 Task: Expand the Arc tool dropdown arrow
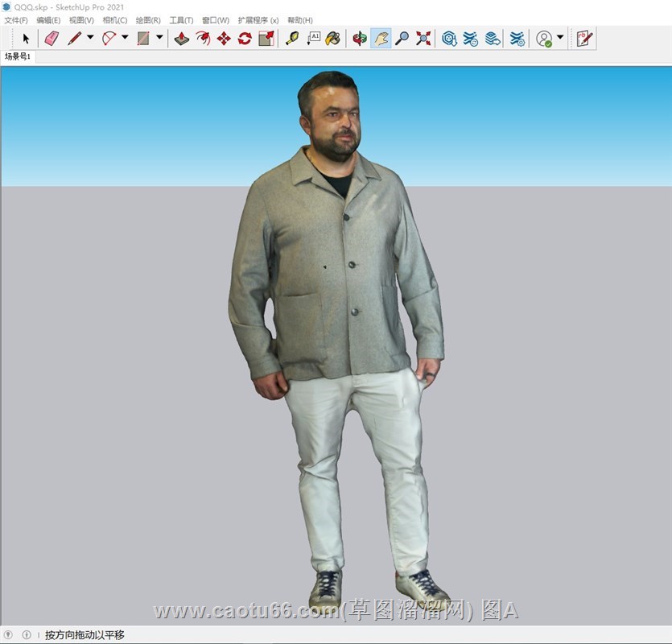[125, 37]
